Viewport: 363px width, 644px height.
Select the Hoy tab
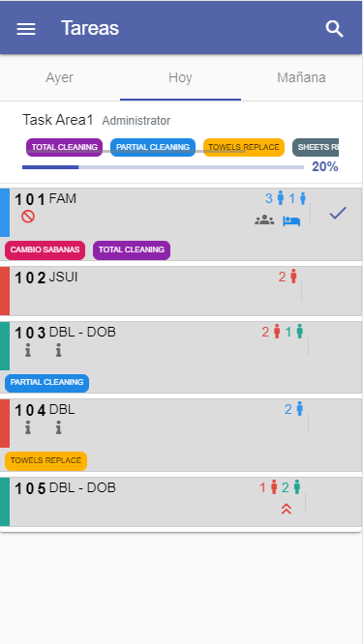coord(180,77)
